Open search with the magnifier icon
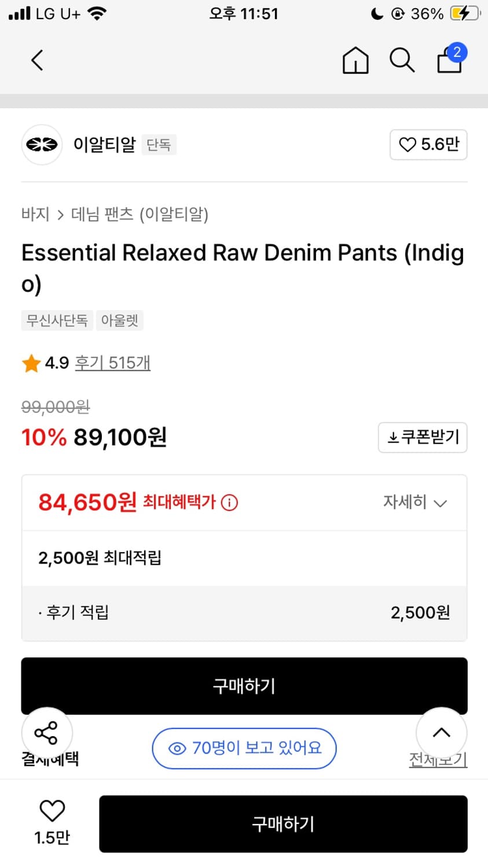This screenshot has width=488, height=868. pos(402,60)
